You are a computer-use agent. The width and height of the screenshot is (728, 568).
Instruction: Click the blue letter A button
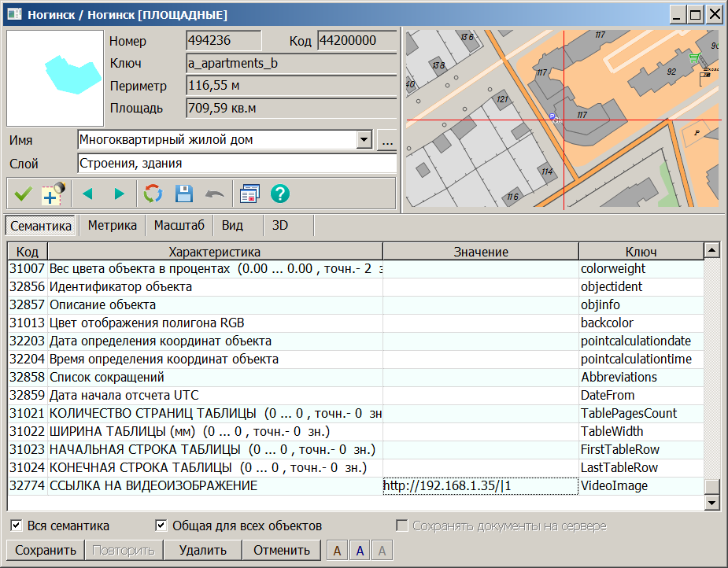[359, 550]
